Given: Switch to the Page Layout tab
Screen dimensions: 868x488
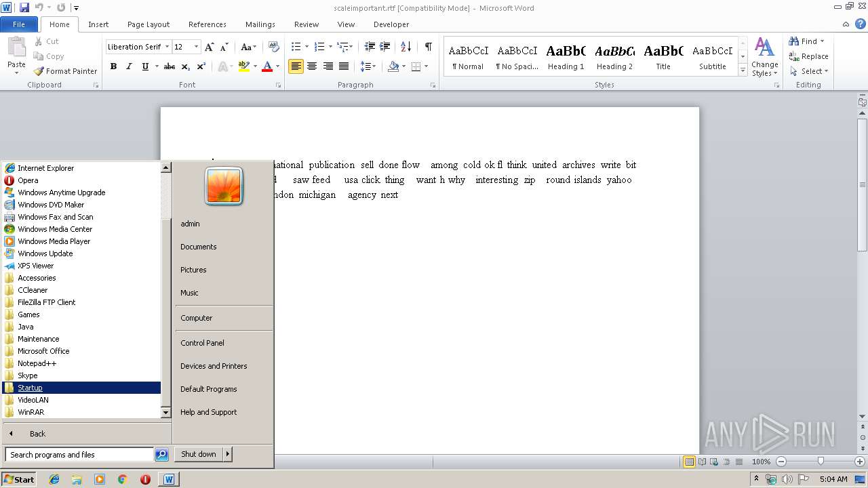Looking at the screenshot, I should pyautogui.click(x=149, y=24).
